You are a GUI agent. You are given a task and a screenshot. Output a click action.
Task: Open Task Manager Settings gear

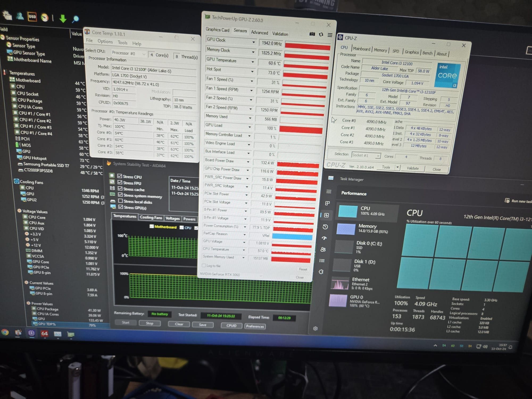click(315, 329)
